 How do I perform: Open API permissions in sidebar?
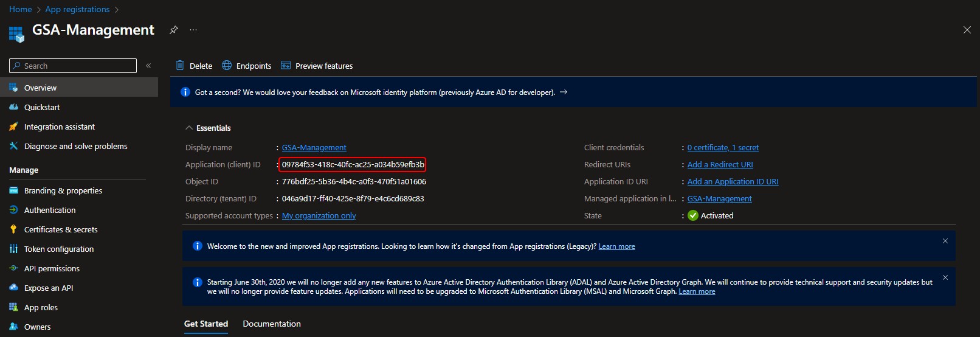[52, 268]
